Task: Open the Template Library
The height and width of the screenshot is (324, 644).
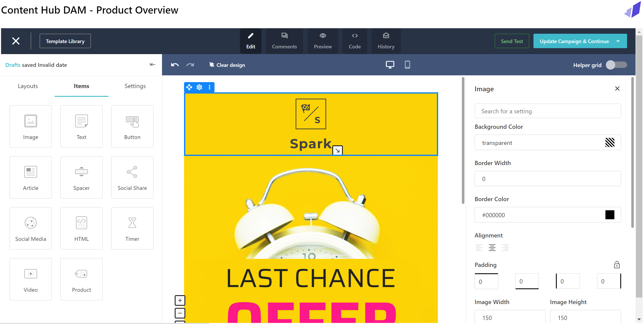Action: pos(65,41)
